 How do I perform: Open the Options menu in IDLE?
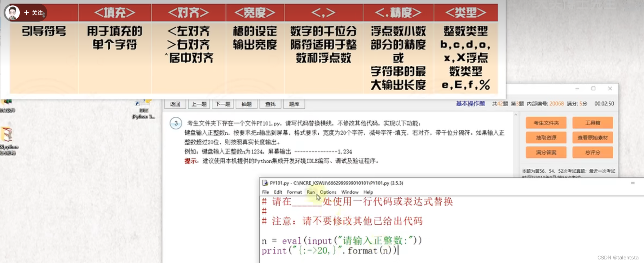tap(328, 192)
